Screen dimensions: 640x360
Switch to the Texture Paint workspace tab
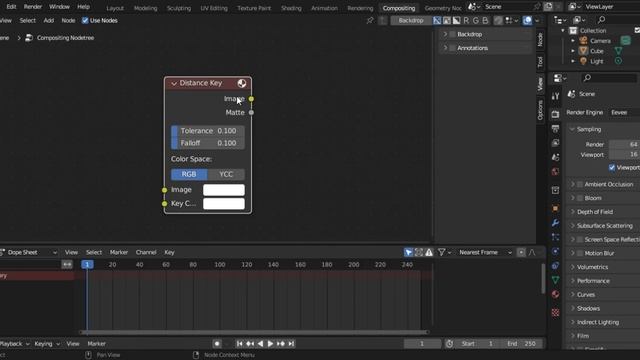click(x=254, y=8)
